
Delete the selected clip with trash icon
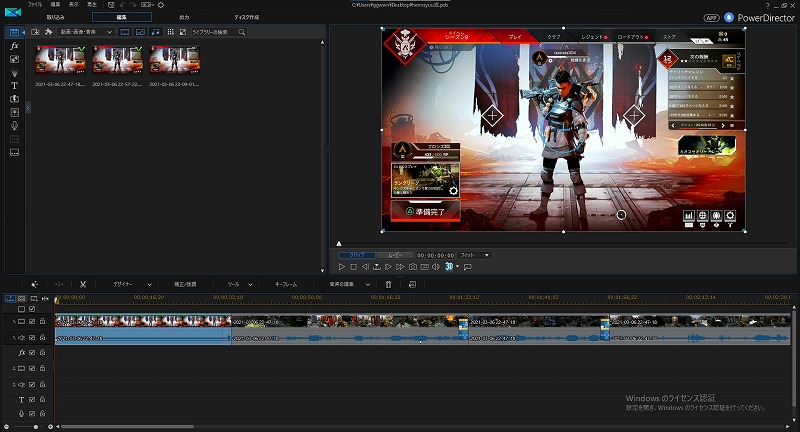point(388,284)
